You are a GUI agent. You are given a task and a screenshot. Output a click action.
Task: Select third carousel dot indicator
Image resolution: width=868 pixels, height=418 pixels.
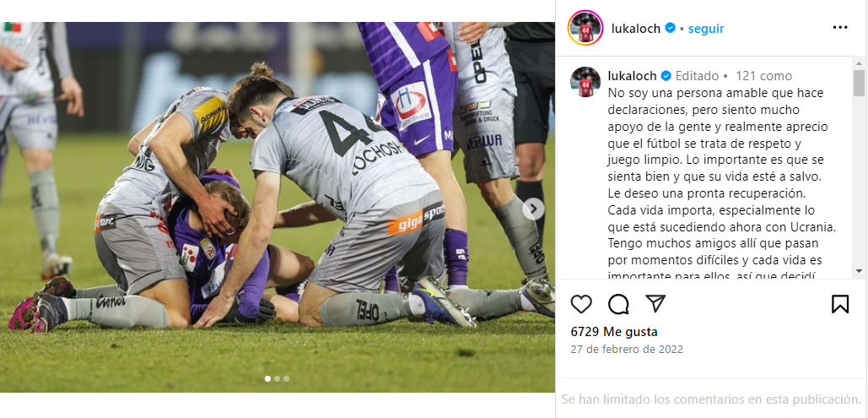[286, 378]
